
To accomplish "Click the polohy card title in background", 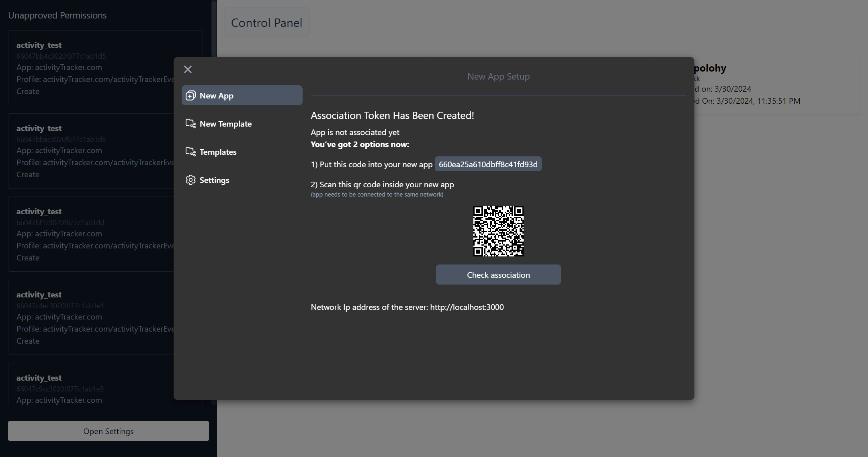I will pyautogui.click(x=710, y=68).
